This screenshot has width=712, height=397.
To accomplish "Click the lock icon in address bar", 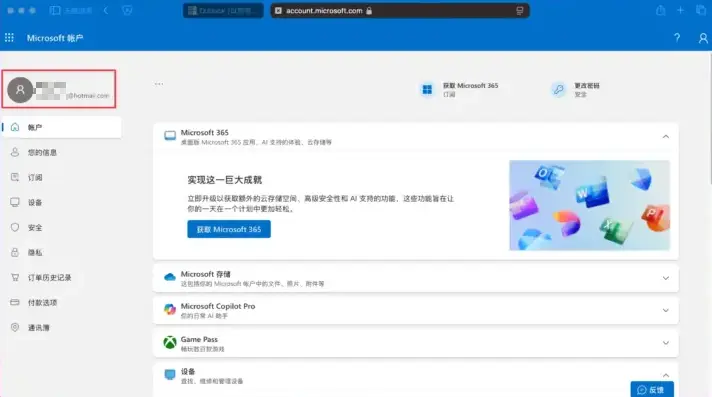I will coord(369,10).
